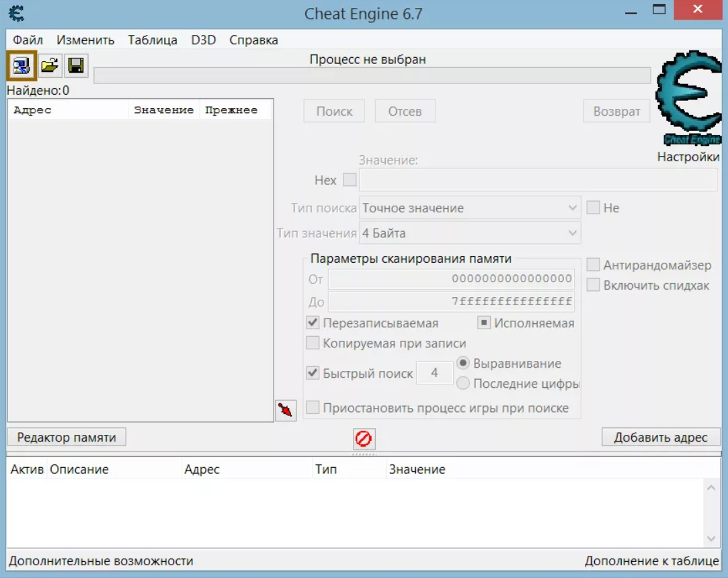
Task: Open the Файл menu
Action: [28, 40]
